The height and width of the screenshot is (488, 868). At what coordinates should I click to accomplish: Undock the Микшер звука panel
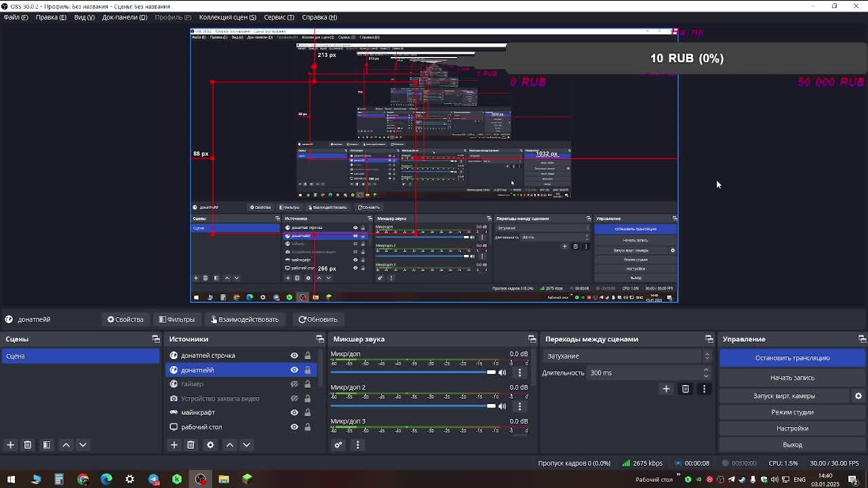[532, 339]
